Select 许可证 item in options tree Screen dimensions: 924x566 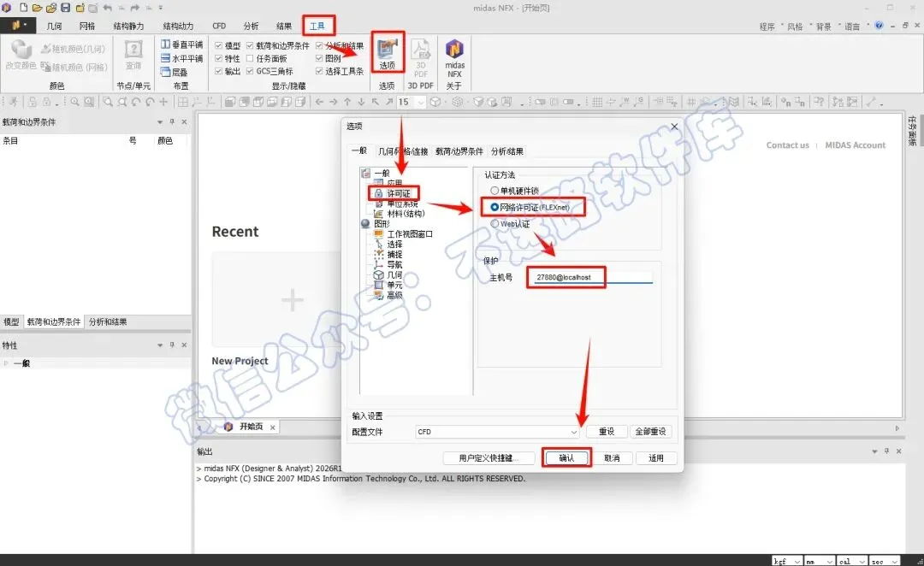[x=398, y=193]
